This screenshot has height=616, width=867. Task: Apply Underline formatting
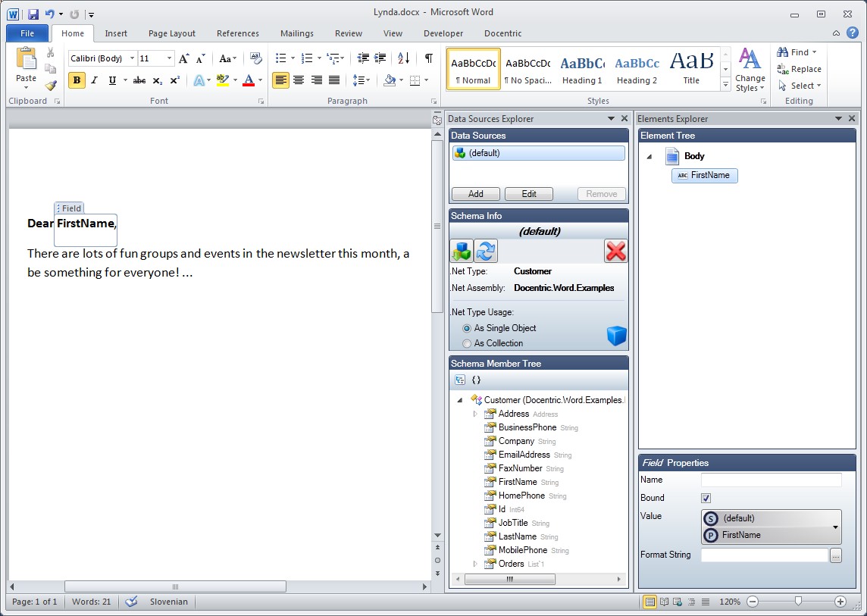pyautogui.click(x=112, y=80)
